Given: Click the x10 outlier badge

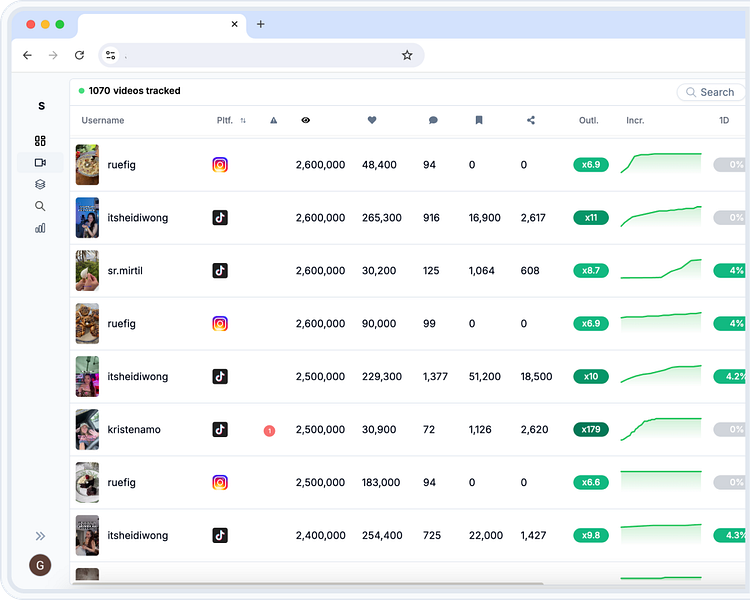Looking at the screenshot, I should pyautogui.click(x=591, y=377).
